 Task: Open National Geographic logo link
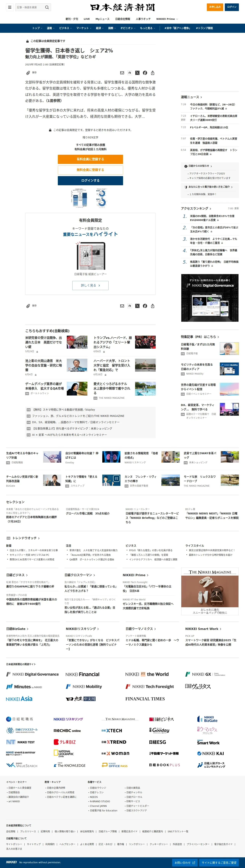pos(64,753)
